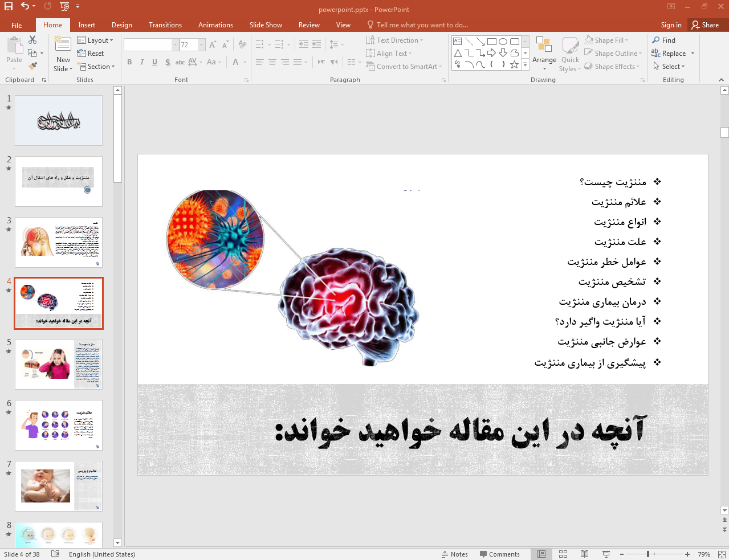Click the Share button
This screenshot has height=560, width=729.
704,25
